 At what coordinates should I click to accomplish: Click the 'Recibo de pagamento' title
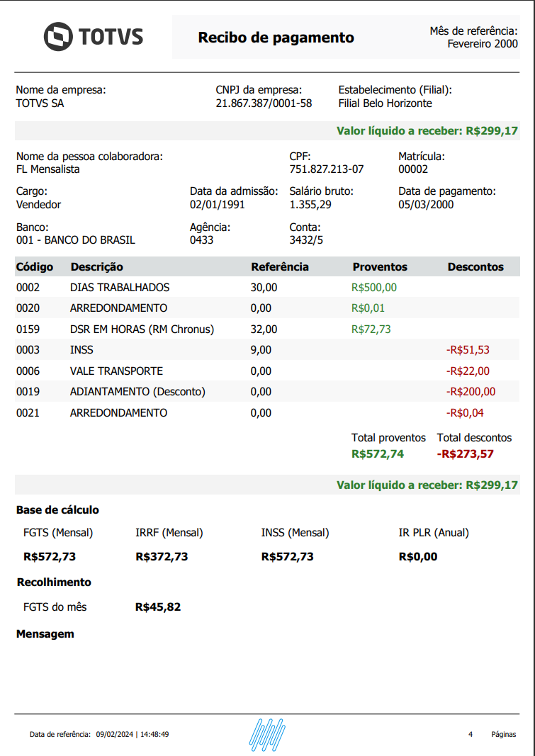pos(276,38)
